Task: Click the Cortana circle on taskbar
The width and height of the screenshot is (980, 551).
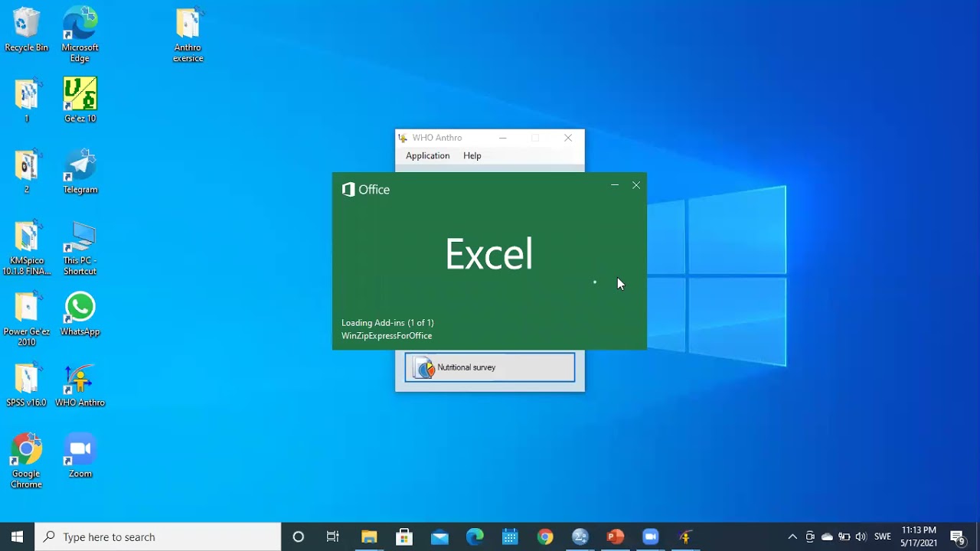Action: click(x=299, y=536)
